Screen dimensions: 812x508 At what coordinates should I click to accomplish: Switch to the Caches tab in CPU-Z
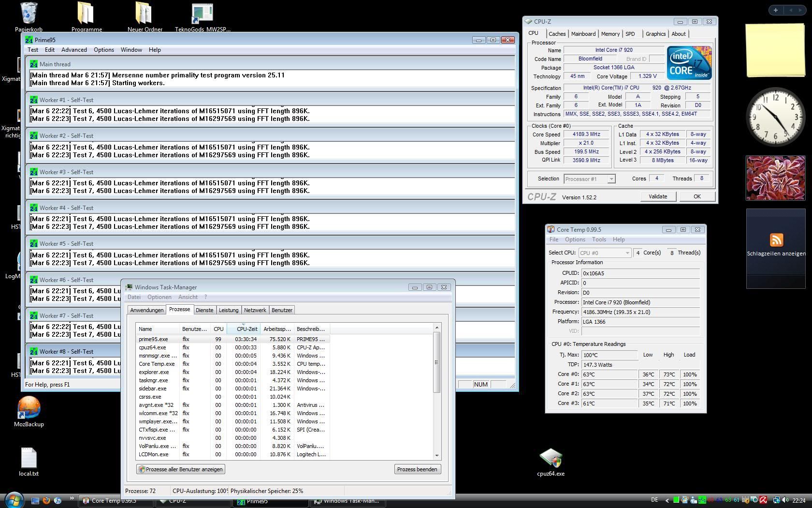[x=557, y=34]
